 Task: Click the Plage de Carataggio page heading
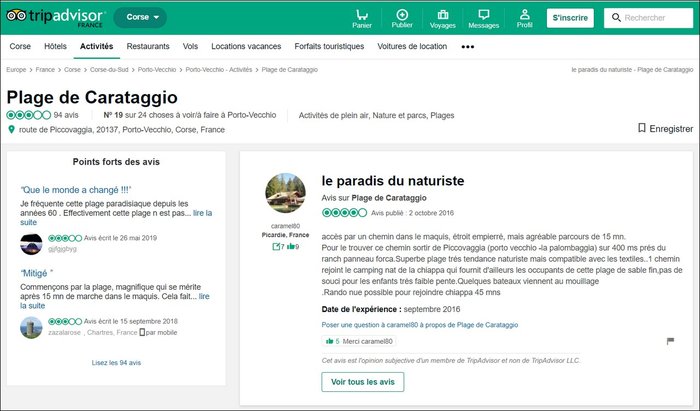tap(92, 97)
